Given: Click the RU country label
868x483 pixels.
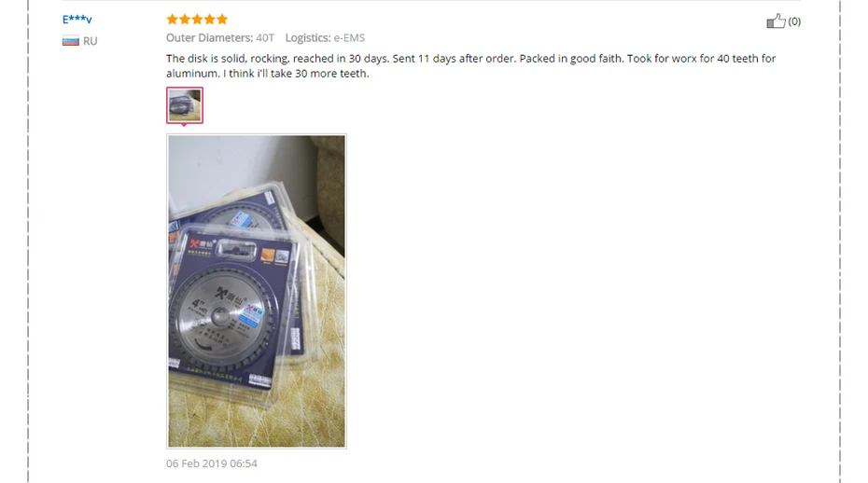Looking at the screenshot, I should pos(91,41).
